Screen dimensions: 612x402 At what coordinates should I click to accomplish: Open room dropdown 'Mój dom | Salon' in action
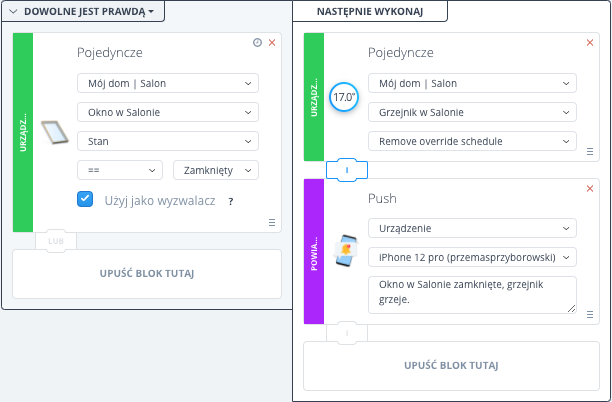(472, 83)
